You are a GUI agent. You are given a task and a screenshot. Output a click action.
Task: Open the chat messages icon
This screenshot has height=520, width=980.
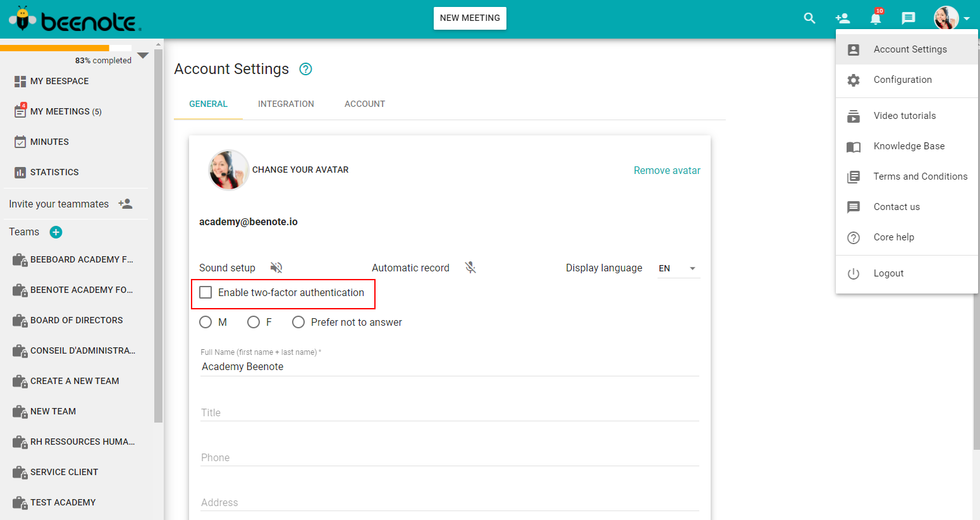click(x=909, y=18)
